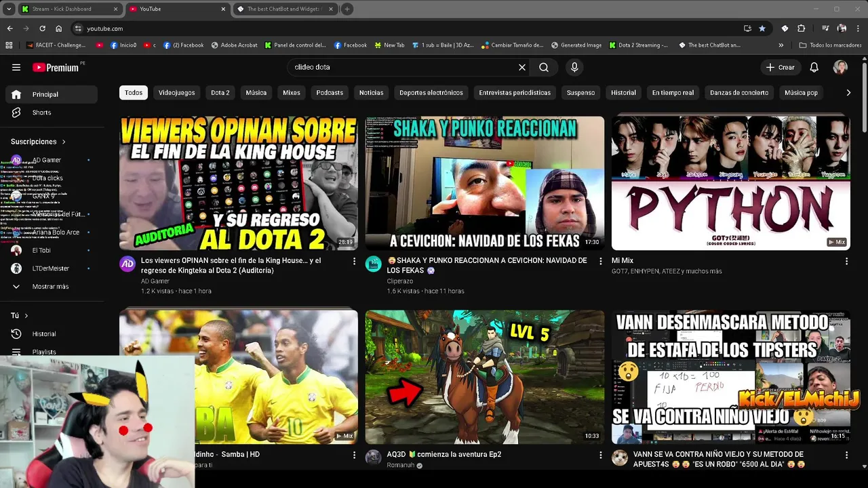
Task: Open options for the AD Gamer video
Action: (354, 261)
